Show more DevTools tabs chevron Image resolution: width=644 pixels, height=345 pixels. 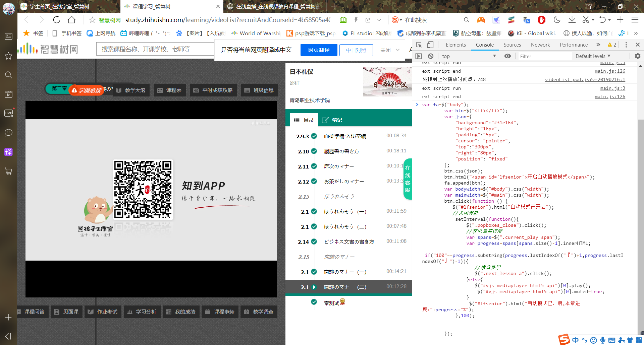coord(598,45)
